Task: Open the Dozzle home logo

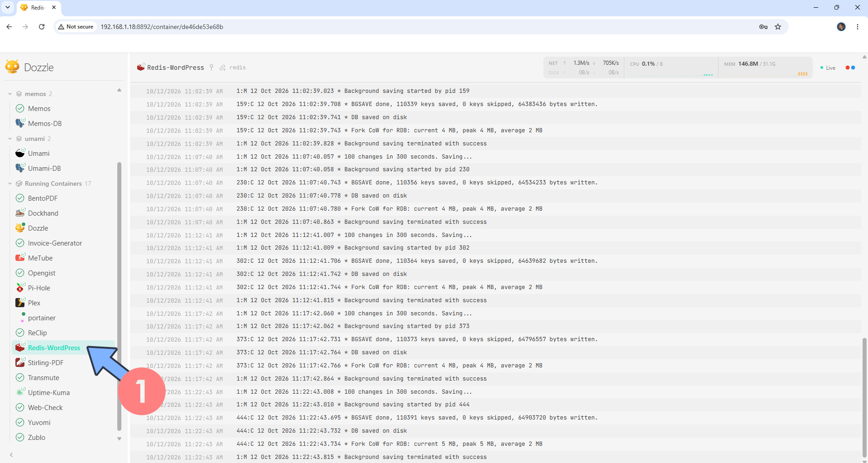Action: (29, 67)
